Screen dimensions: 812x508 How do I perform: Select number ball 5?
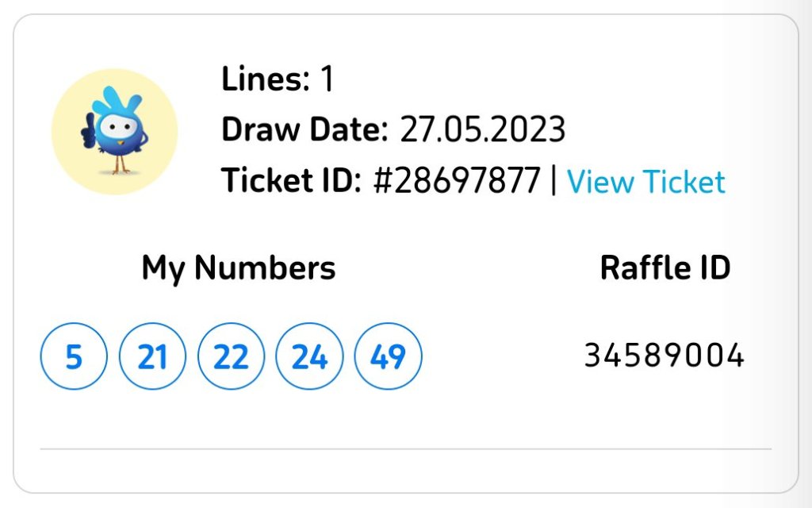click(x=73, y=357)
